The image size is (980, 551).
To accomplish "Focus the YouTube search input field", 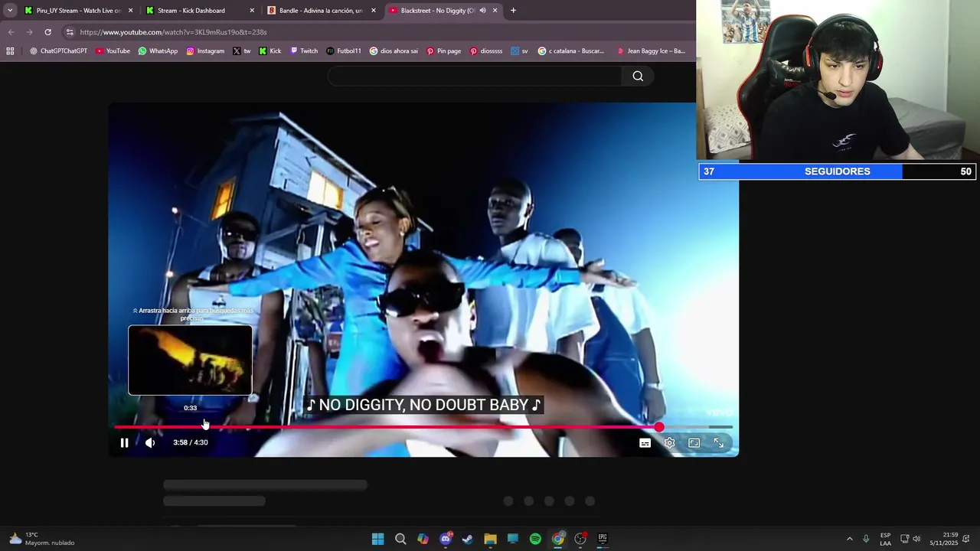I will [475, 76].
